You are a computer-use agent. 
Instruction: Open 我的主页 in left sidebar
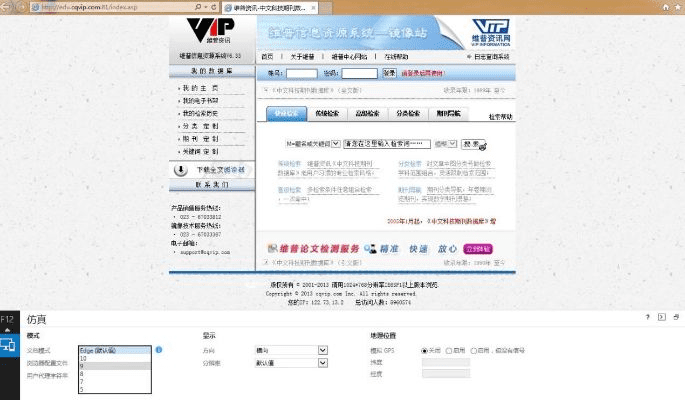pyautogui.click(x=200, y=88)
